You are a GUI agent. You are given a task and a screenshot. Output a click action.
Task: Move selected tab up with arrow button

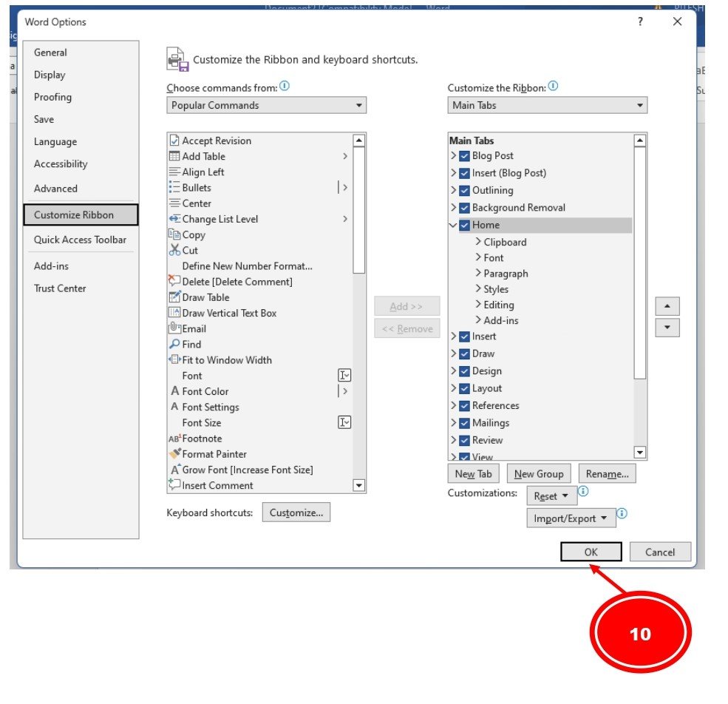(x=667, y=306)
